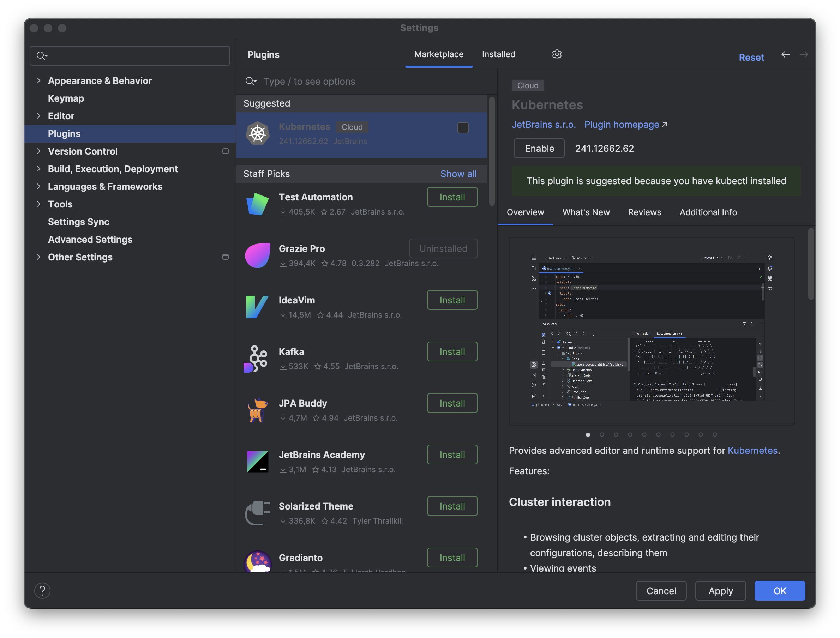Click the Grazie Pro plugin icon
Screen dimensions: 840x638
coord(257,255)
